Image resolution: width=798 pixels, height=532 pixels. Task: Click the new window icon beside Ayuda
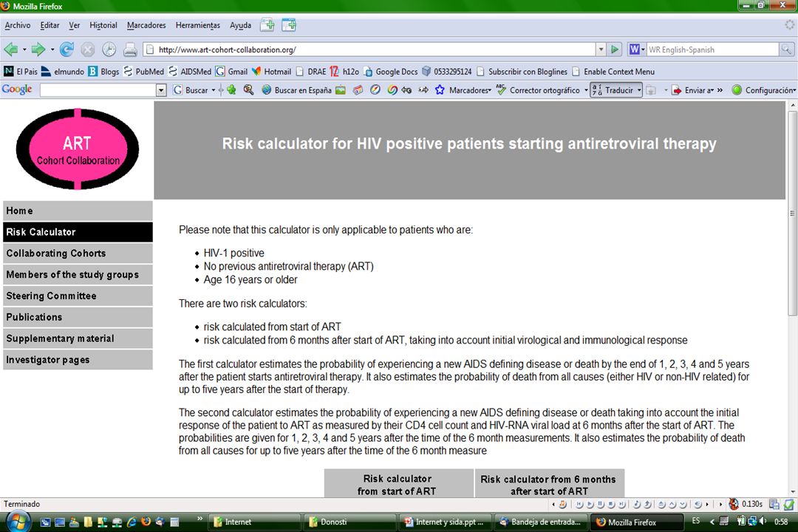click(289, 25)
